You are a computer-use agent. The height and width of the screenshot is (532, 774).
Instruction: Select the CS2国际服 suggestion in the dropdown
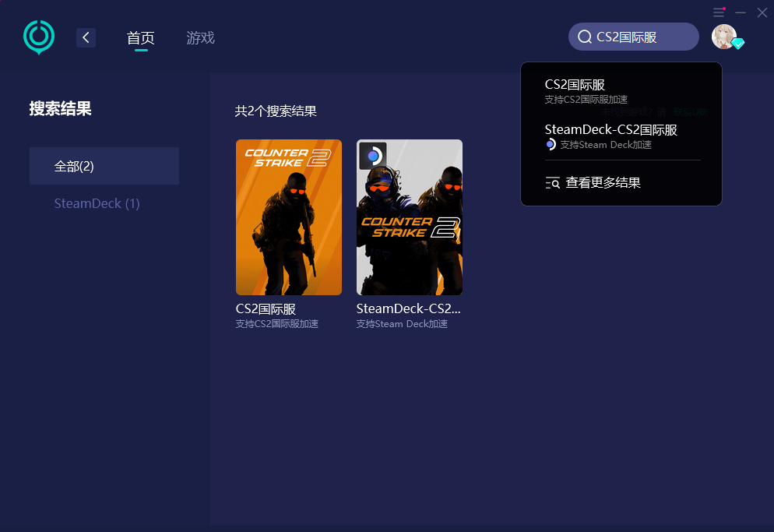point(575,85)
